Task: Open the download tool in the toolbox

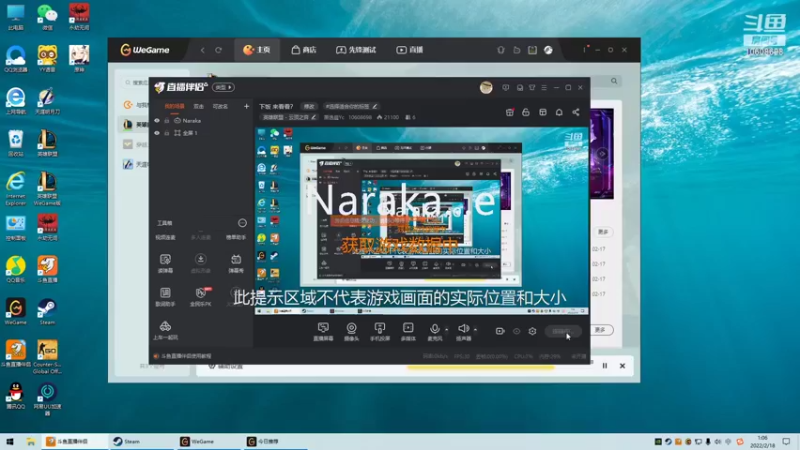Action: pyautogui.click(x=201, y=263)
